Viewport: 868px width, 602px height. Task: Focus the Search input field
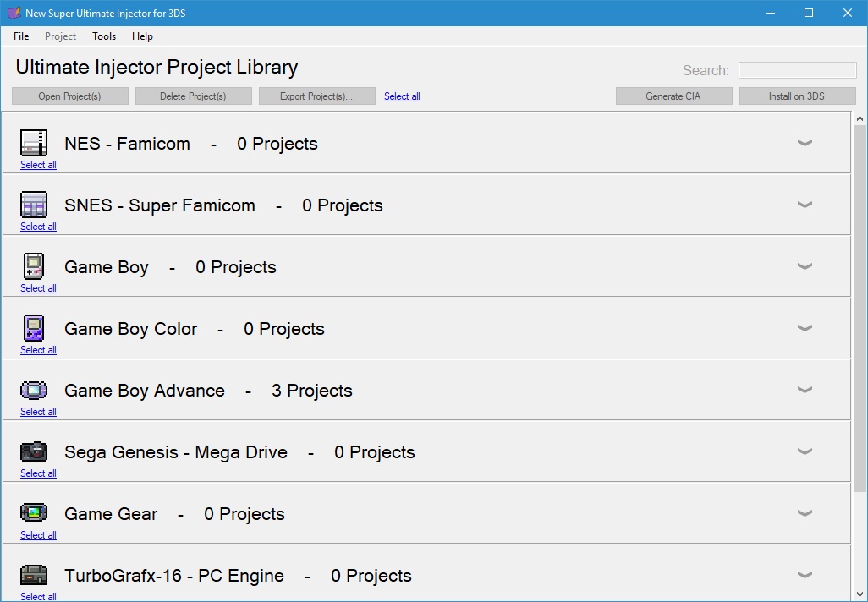pyautogui.click(x=798, y=70)
